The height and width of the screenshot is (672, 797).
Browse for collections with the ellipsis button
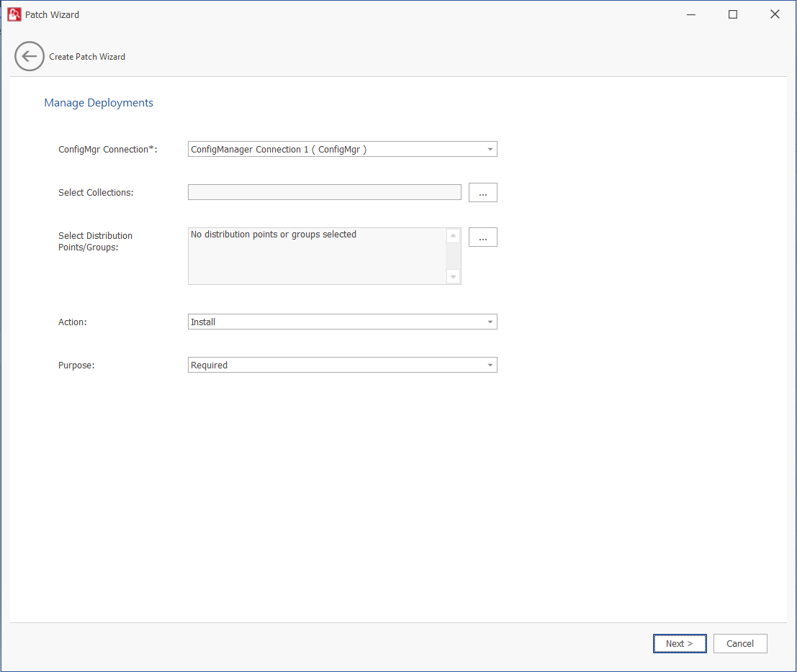(482, 193)
